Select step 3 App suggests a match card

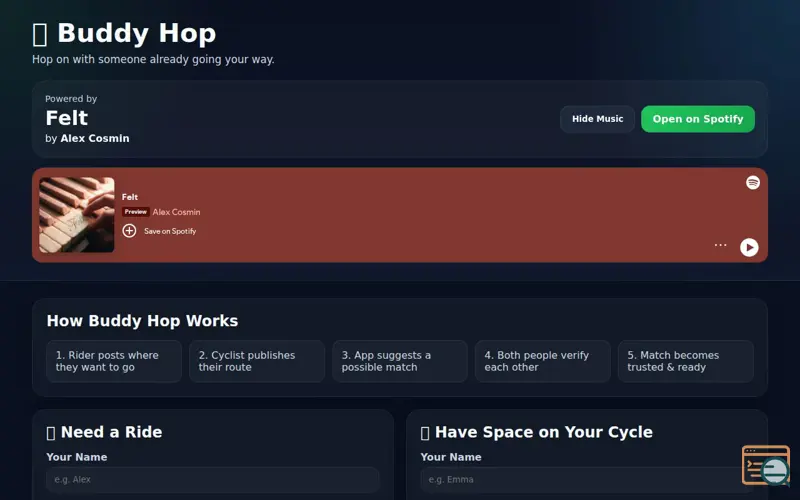click(x=400, y=361)
